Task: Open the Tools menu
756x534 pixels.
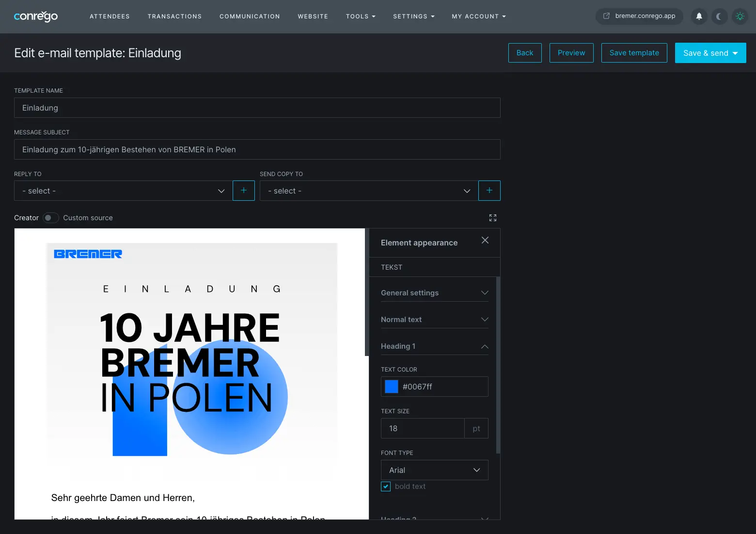Action: 361,16
